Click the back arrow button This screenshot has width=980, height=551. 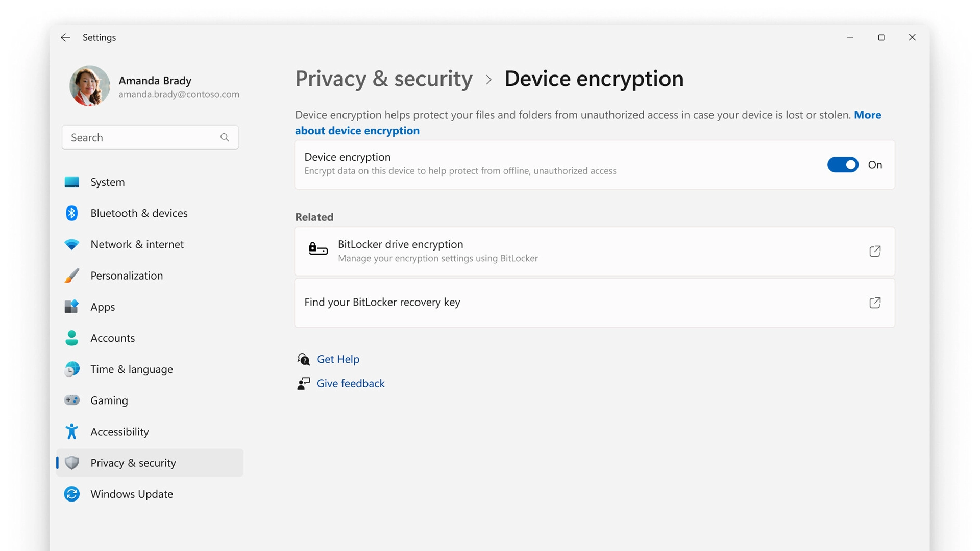pyautogui.click(x=65, y=37)
